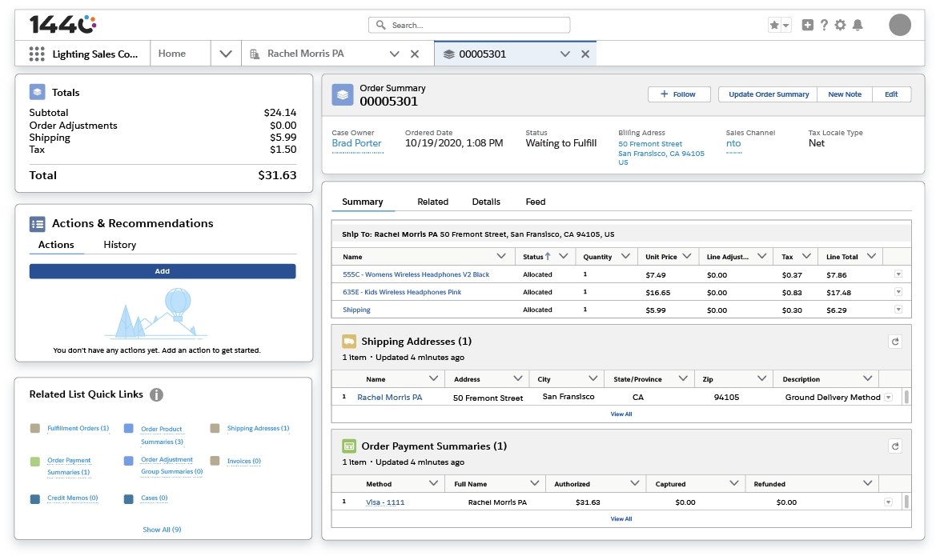Screen dimensions: 940x560
Task: Open the Captured column menu
Action: (x=733, y=483)
